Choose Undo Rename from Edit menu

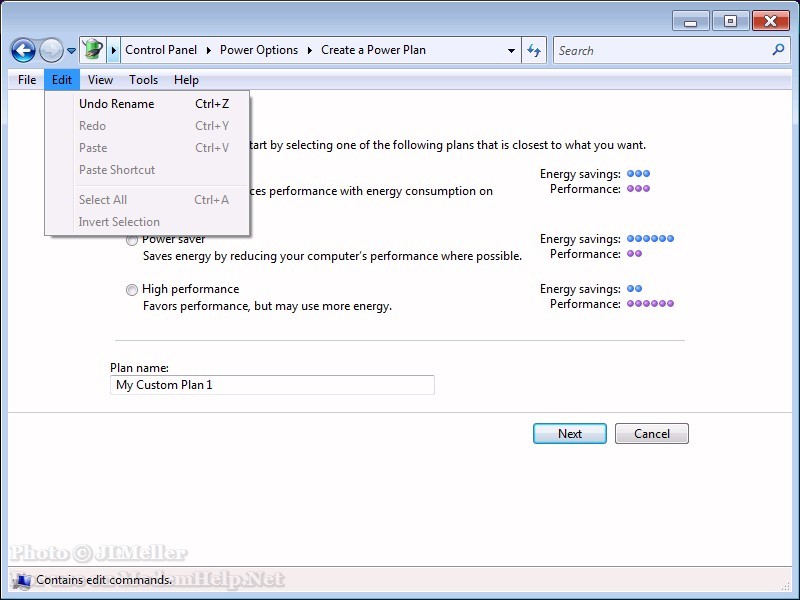147,104
